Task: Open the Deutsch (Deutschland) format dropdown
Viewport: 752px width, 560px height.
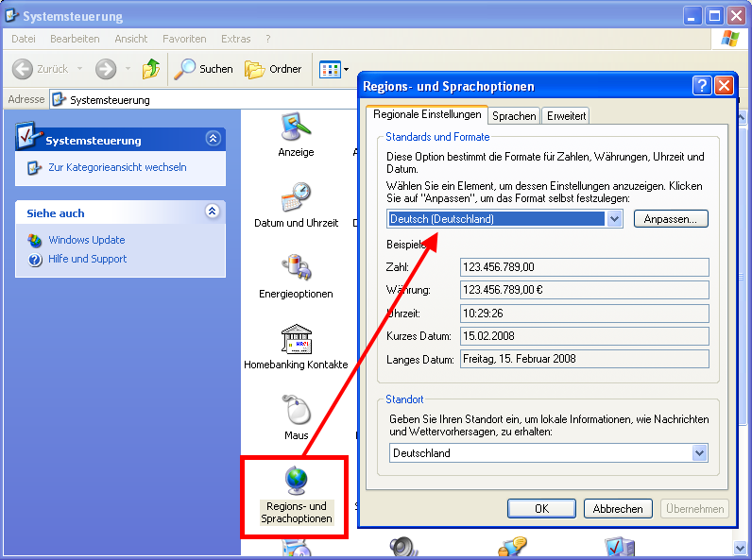Action: coord(614,219)
